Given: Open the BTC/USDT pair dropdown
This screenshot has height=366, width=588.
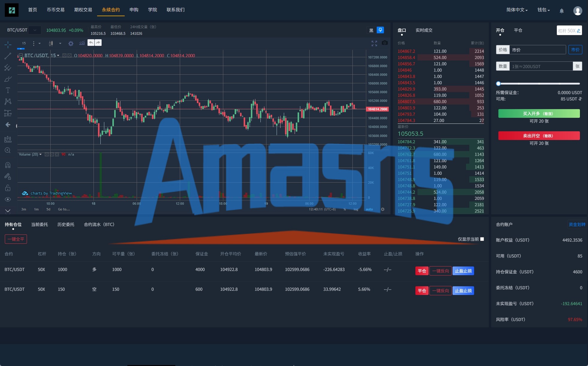Looking at the screenshot, I should pyautogui.click(x=35, y=30).
